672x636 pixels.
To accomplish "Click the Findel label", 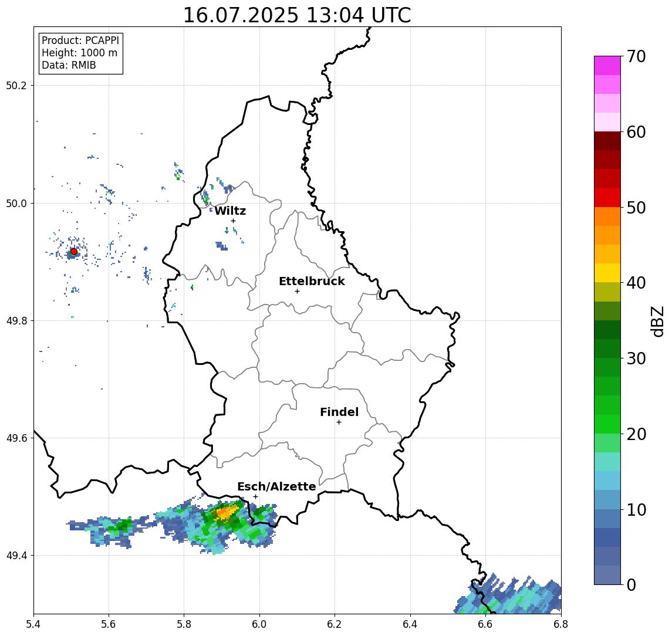I will pos(339,412).
